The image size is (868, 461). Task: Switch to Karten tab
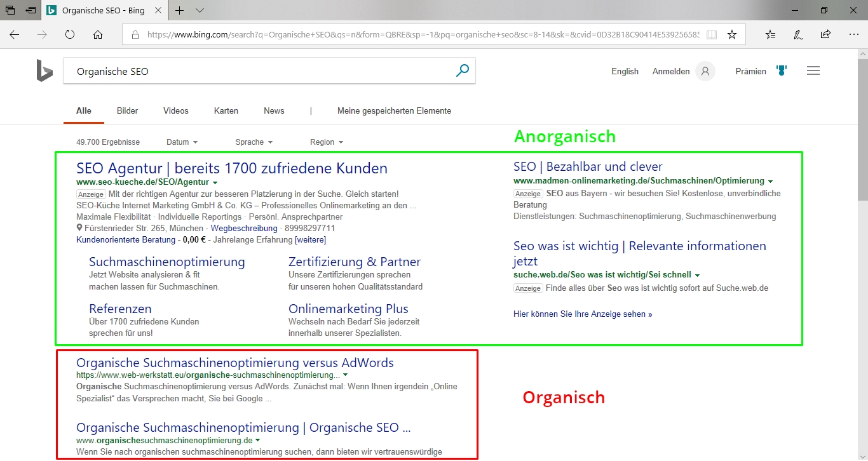(x=226, y=110)
